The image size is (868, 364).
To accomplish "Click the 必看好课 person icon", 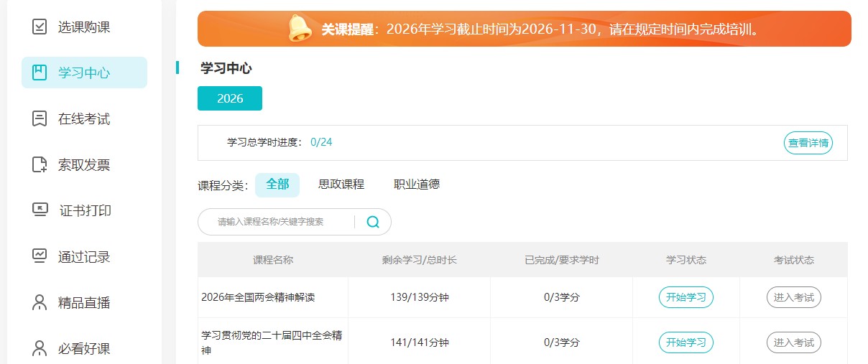I will point(40,349).
